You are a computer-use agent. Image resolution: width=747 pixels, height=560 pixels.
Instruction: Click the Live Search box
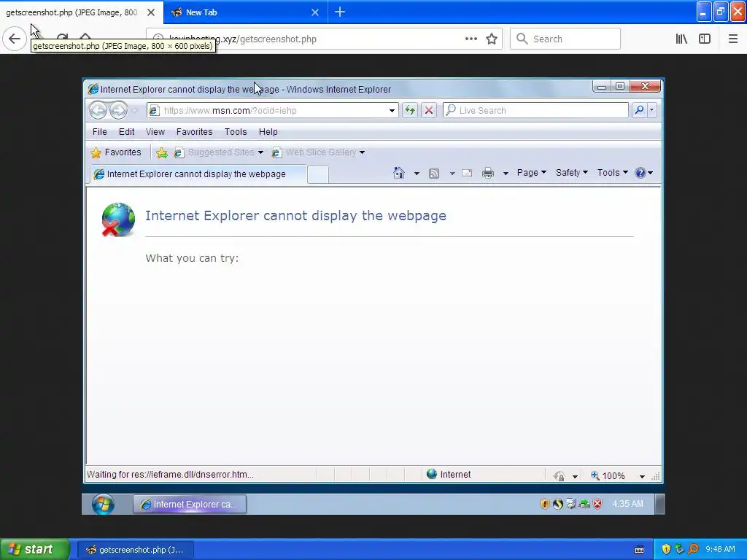pos(535,111)
